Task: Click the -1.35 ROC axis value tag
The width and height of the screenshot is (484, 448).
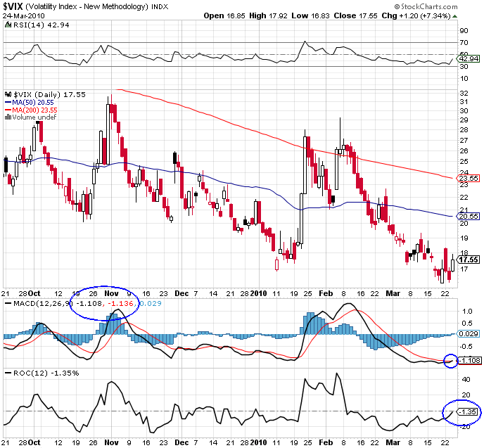Action: 469,412
